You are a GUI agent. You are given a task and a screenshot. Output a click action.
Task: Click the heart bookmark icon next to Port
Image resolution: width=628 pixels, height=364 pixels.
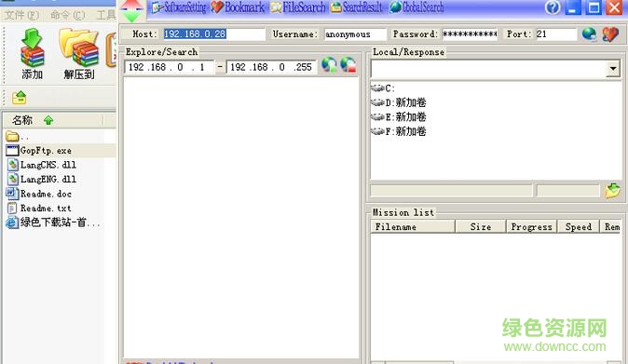click(610, 34)
